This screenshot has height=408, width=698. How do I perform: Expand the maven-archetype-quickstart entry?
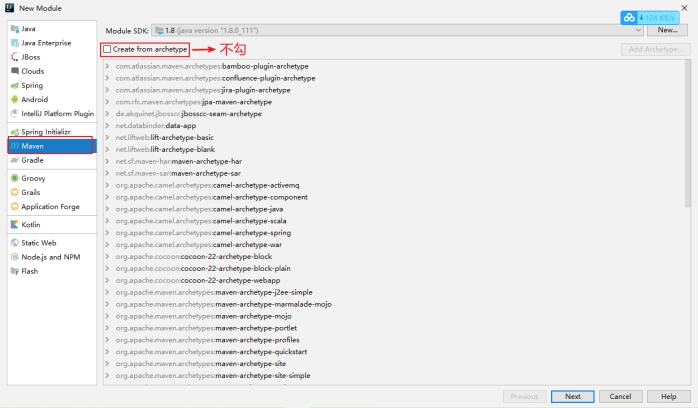coord(108,351)
